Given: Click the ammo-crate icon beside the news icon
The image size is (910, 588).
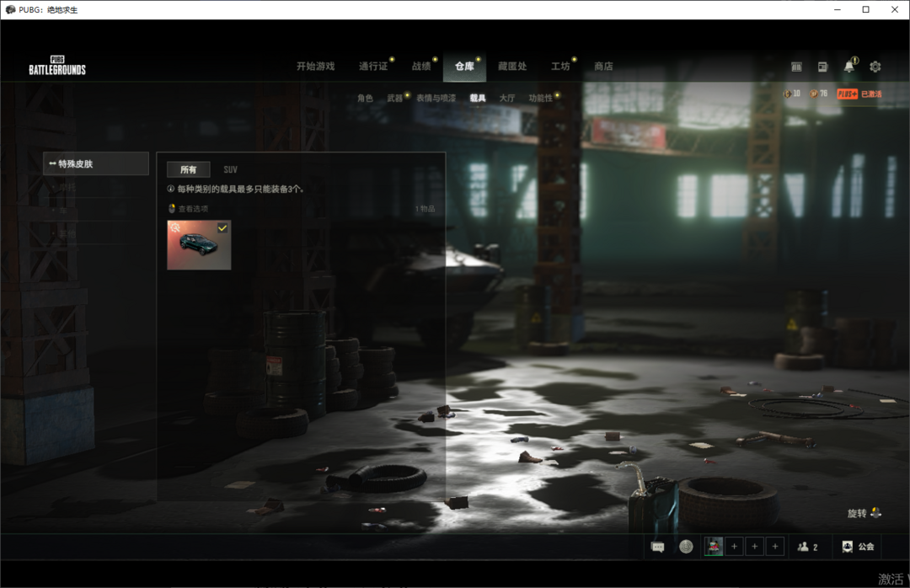Looking at the screenshot, I should [x=797, y=67].
